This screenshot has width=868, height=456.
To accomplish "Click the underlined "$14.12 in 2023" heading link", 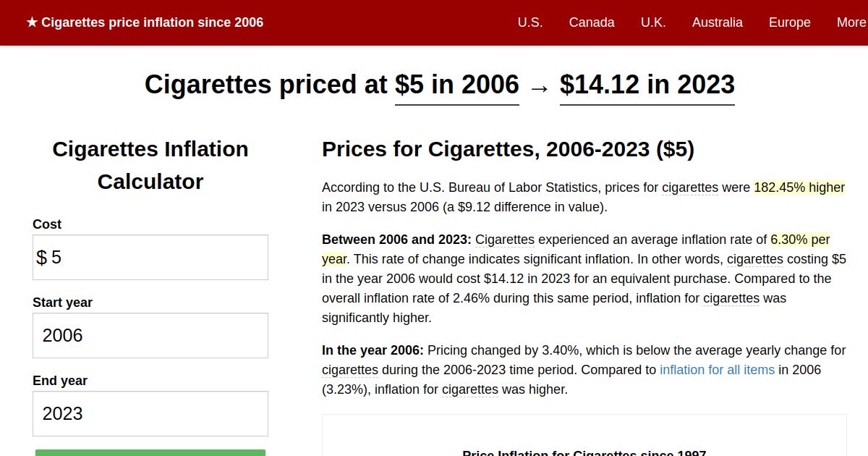I will [647, 85].
